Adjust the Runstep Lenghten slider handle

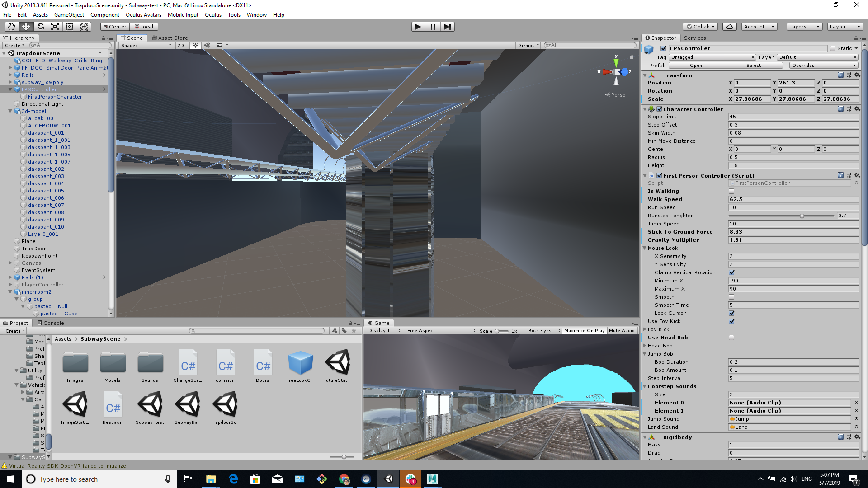click(x=802, y=216)
